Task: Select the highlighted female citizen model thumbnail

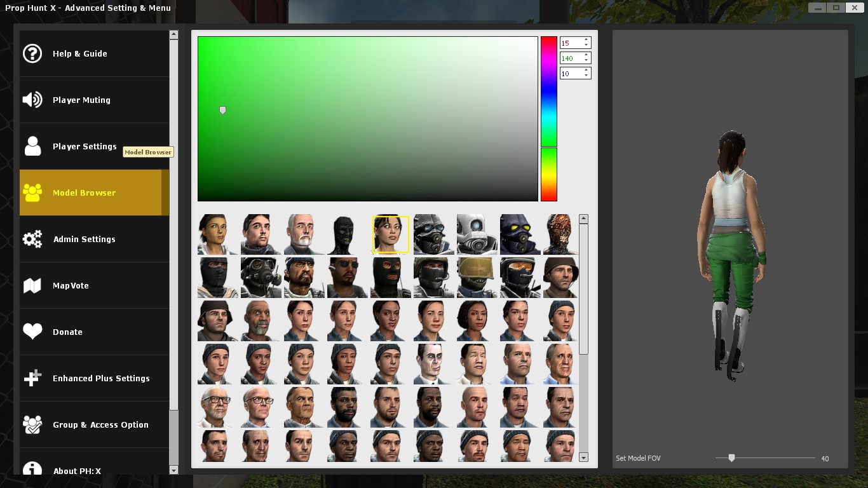Action: coord(390,234)
